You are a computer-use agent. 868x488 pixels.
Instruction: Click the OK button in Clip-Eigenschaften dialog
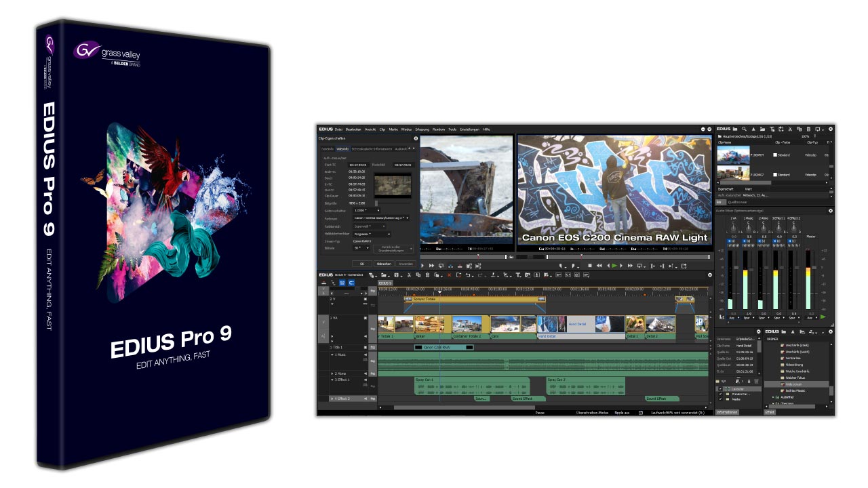[x=361, y=264]
